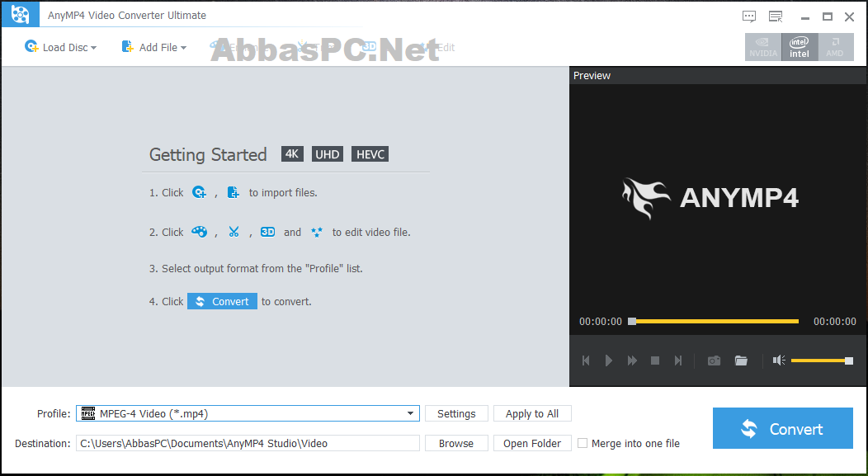Click the add file icon in Getting Started step 1
This screenshot has height=476, width=868.
233,192
